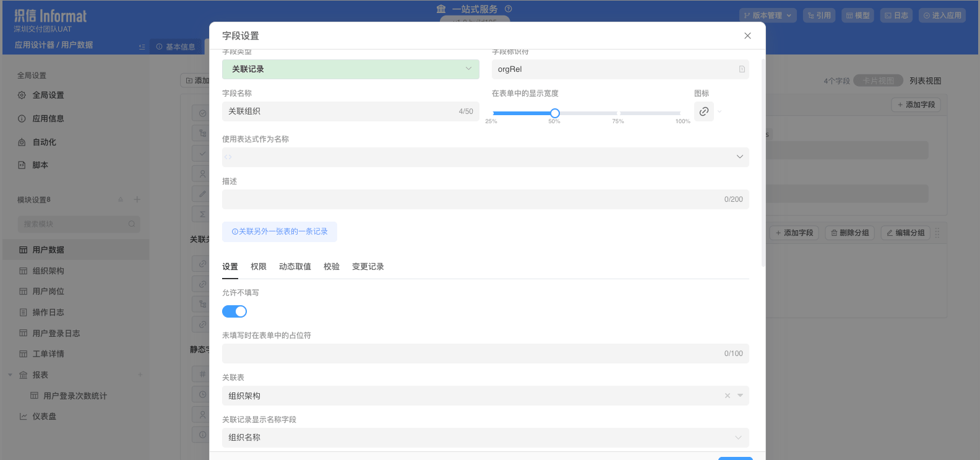Toggle the 允许不填写 switch

coord(234,311)
